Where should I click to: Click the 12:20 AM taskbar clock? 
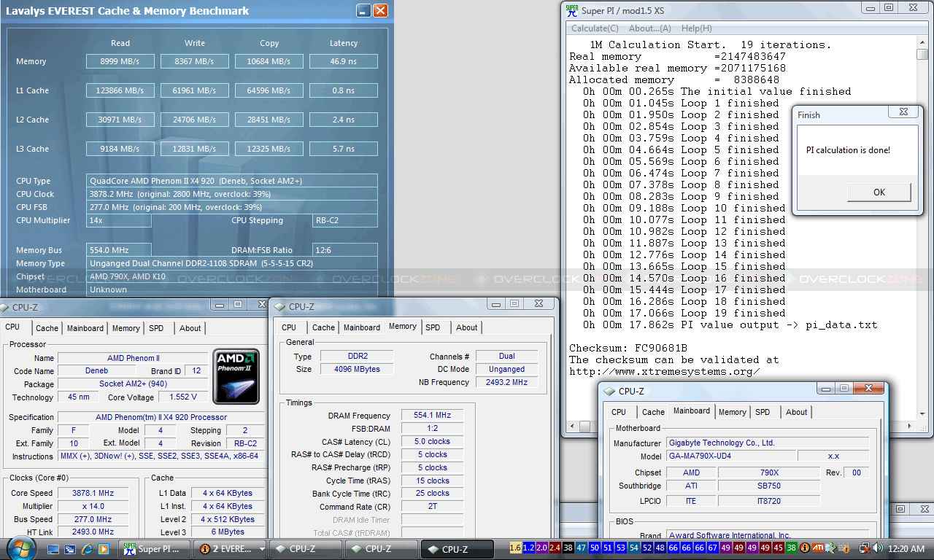pos(907,548)
